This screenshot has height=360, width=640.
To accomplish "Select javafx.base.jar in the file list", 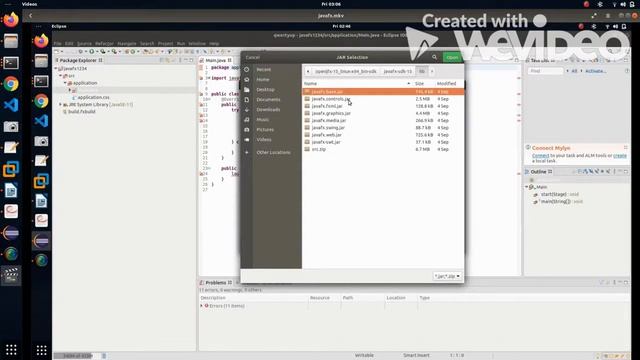I will [383, 92].
